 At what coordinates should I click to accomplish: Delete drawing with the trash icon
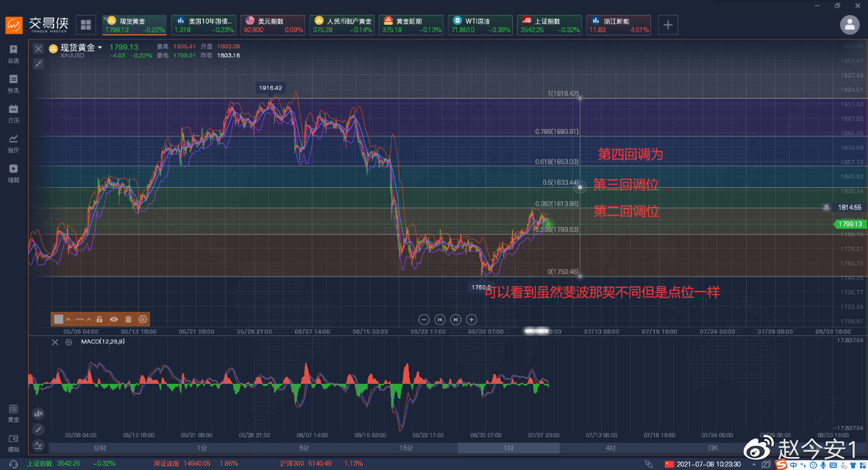point(128,319)
